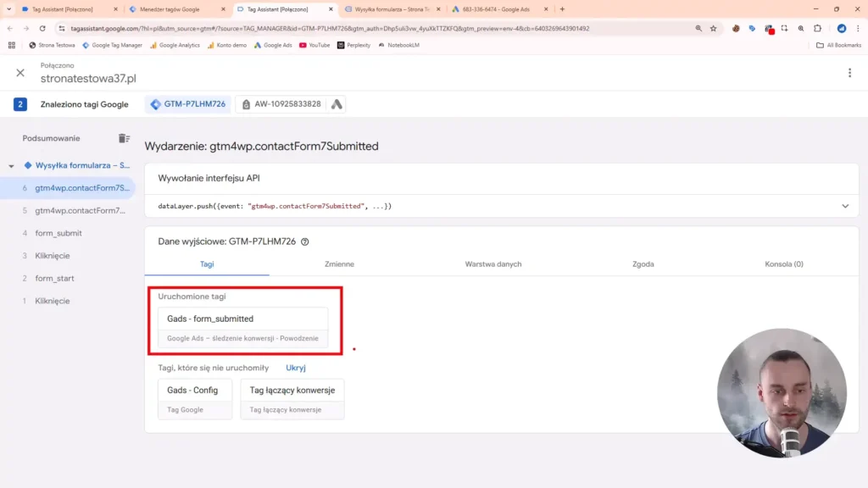Go back in browser history
868x488 pixels.
[x=10, y=28]
